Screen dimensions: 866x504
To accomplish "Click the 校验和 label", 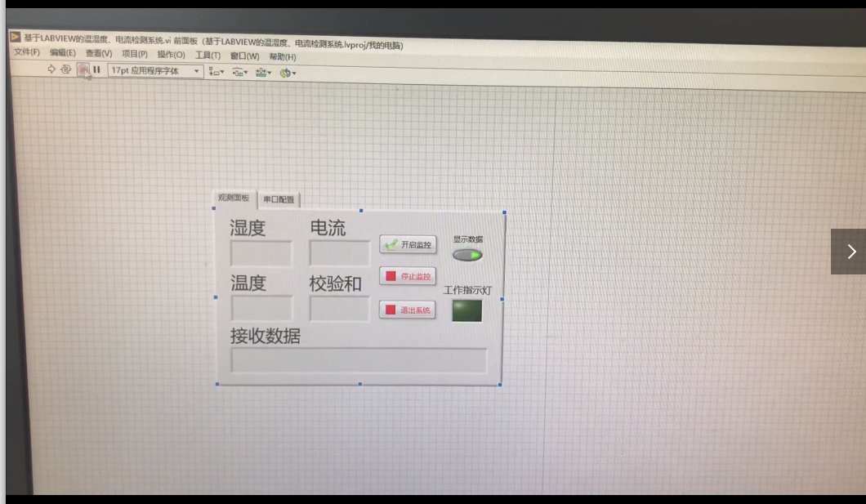I will [x=335, y=283].
